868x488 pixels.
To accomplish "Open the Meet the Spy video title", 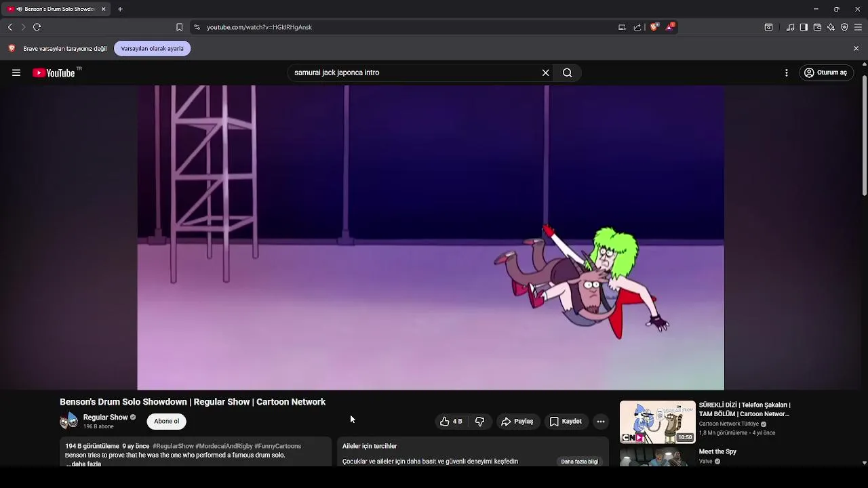I will tap(717, 451).
